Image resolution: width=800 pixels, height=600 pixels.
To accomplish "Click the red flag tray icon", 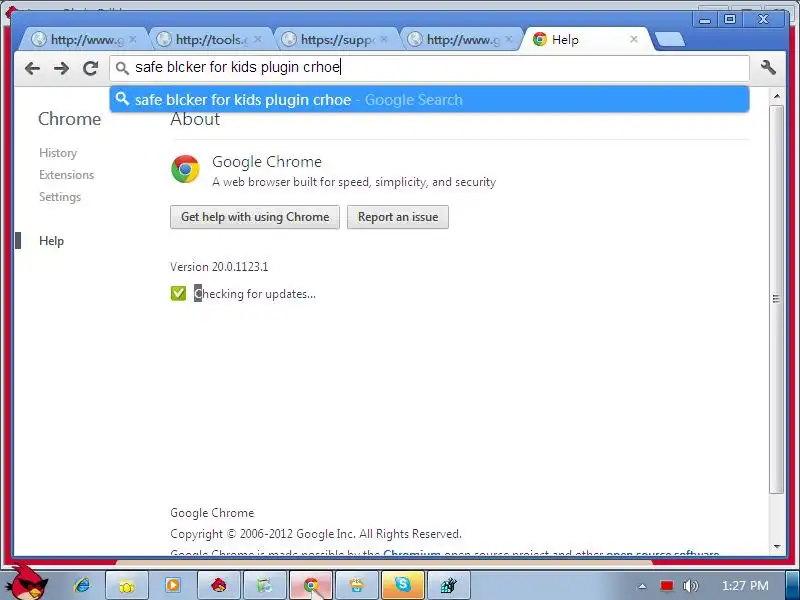I will click(666, 585).
